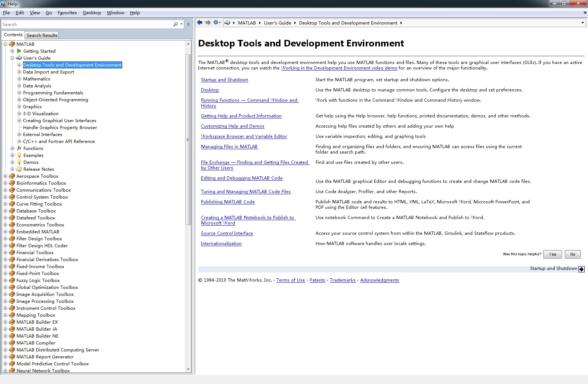Viewport: 588px width, 384px height.
Task: Click the lightbulb icon next to Examples
Action: pos(19,155)
